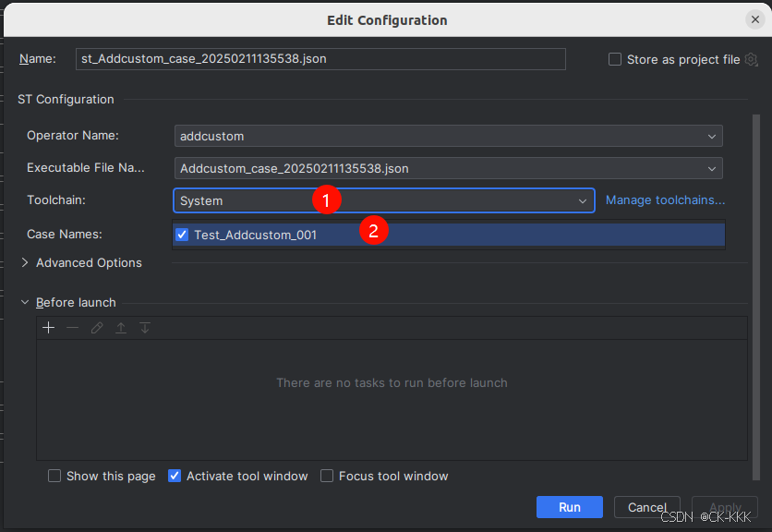Click the remove task minus icon
The image size is (772, 532).
(73, 328)
